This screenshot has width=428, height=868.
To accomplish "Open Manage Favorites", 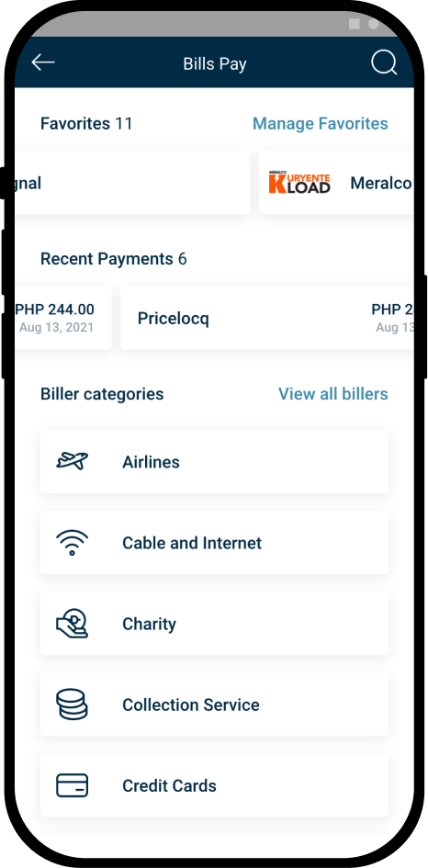I will tap(320, 123).
